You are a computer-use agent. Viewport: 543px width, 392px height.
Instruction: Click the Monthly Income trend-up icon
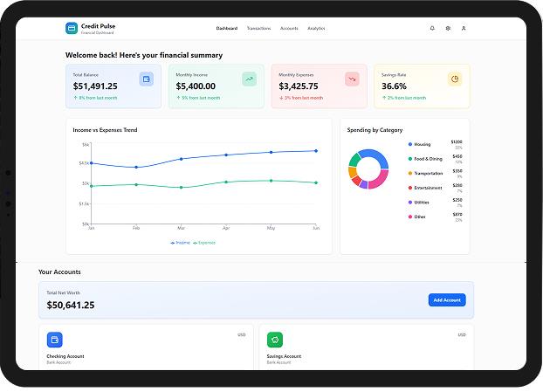(x=249, y=79)
